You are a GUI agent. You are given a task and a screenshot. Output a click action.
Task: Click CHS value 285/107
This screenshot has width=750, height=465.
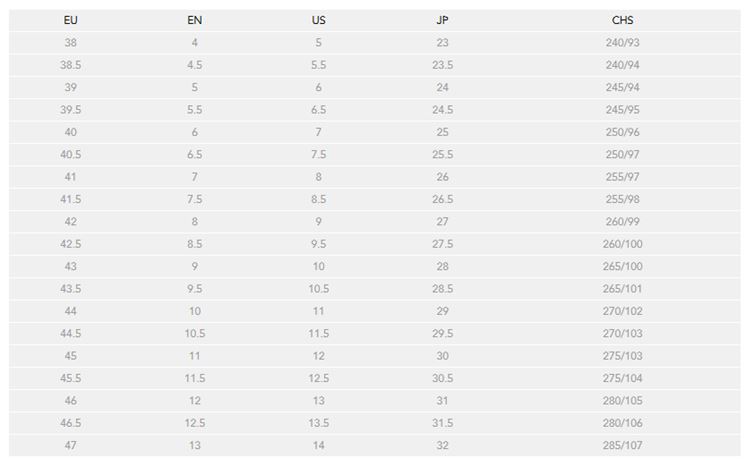pyautogui.click(x=623, y=445)
